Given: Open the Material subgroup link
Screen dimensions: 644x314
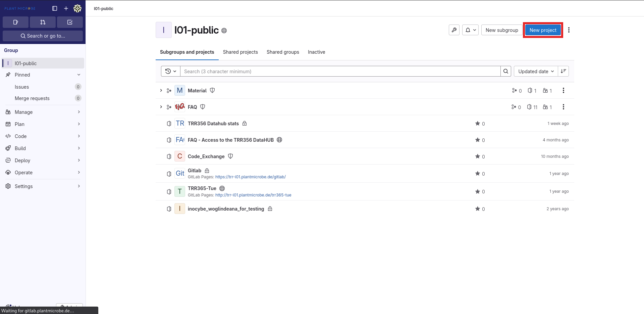Looking at the screenshot, I should [197, 90].
